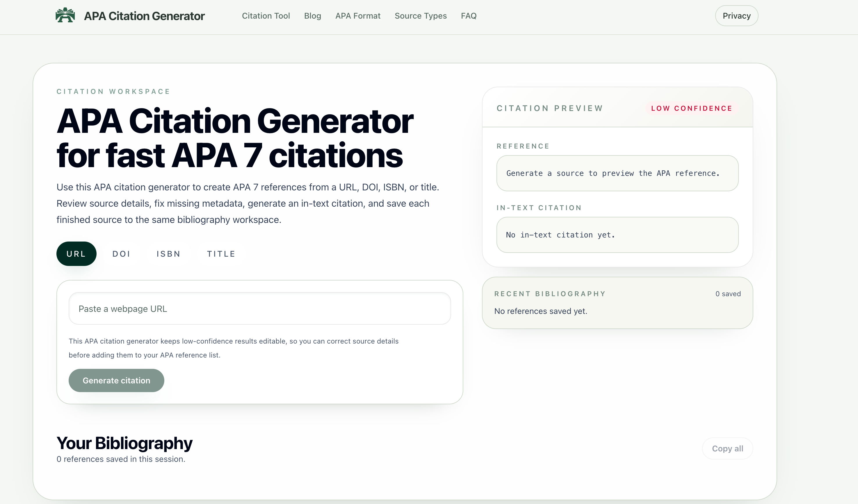Screen dimensions: 858x504
Task: Open Source Types in the navigation
Action: click(421, 16)
